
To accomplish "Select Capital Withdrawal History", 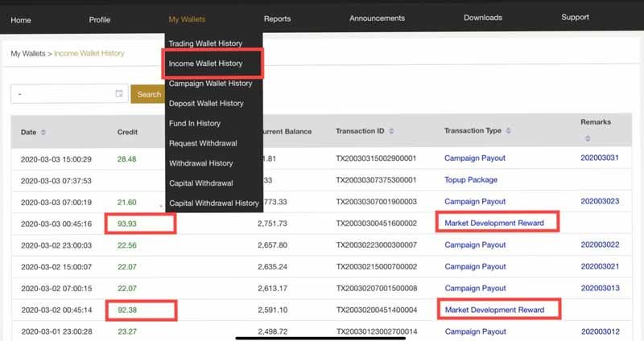I will coord(214,203).
